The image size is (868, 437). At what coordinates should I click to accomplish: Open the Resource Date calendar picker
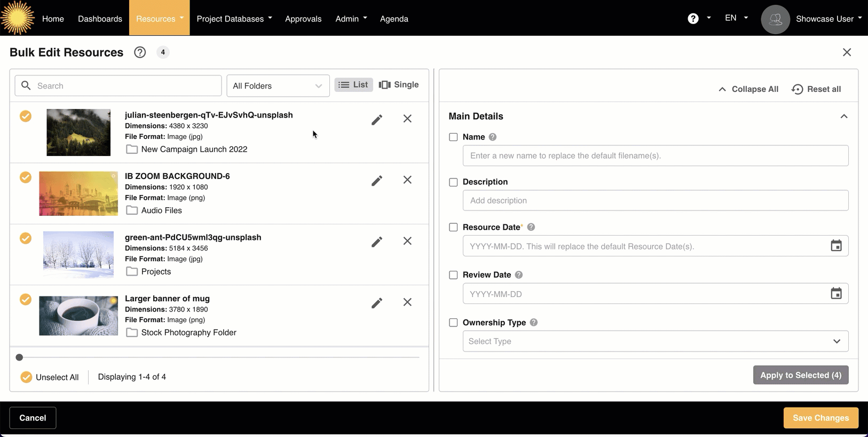coord(836,246)
